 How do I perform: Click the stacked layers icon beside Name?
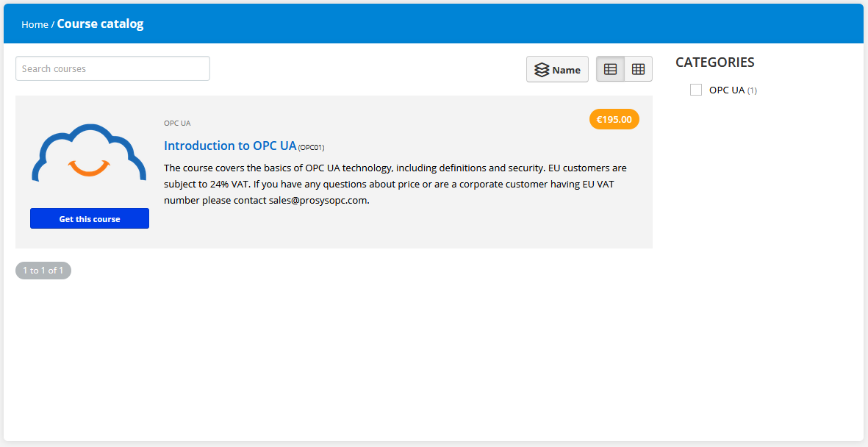(542, 70)
